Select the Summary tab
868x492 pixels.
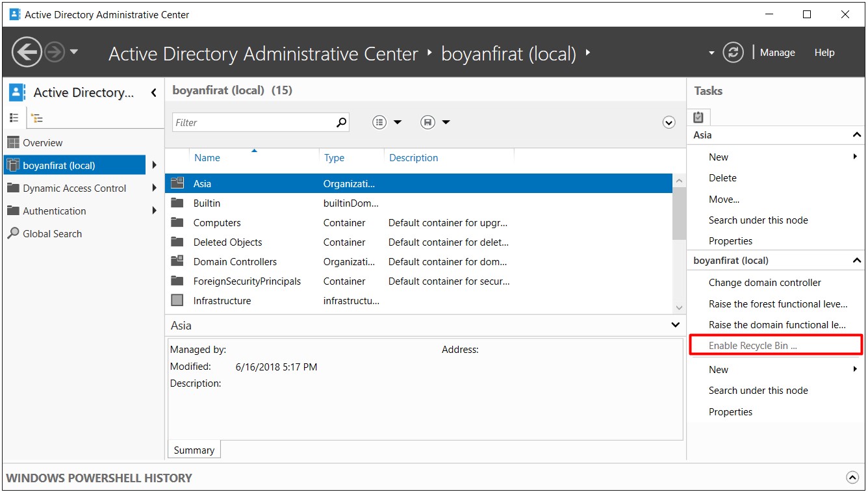point(194,450)
